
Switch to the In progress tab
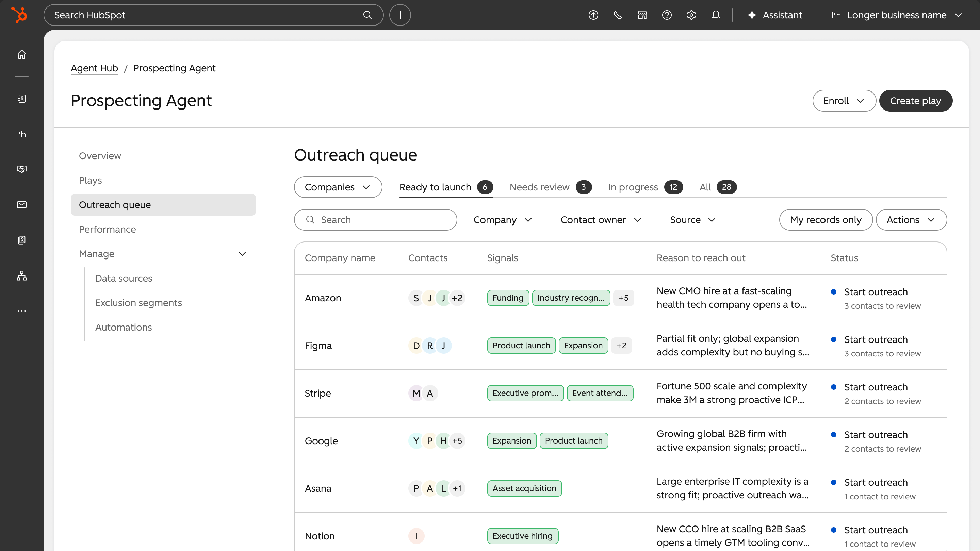645,187
